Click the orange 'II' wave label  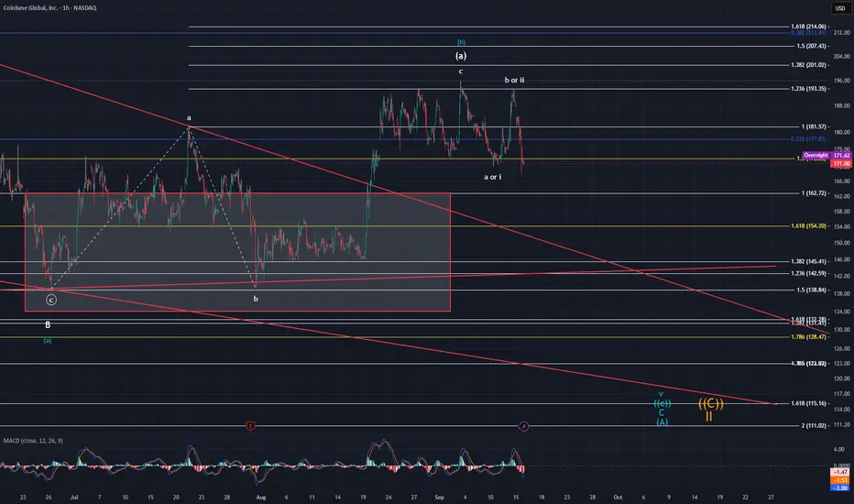[x=709, y=417]
